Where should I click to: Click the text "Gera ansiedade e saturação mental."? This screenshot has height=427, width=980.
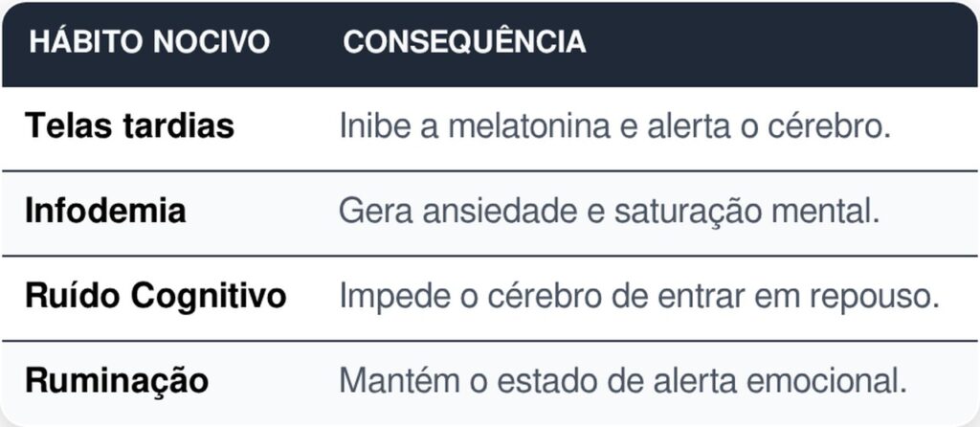coord(609,211)
